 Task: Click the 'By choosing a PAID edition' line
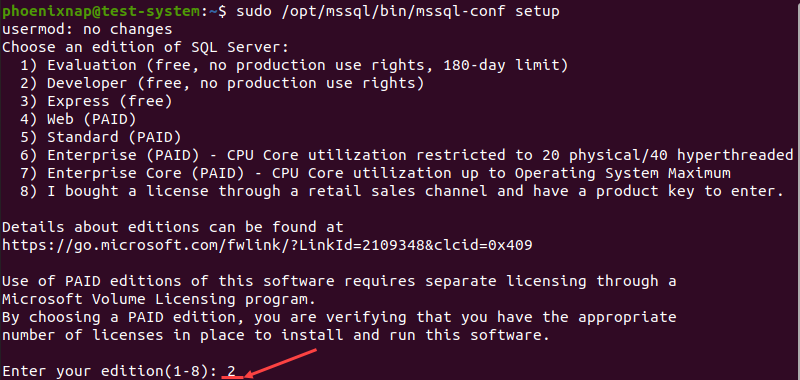pos(339,317)
